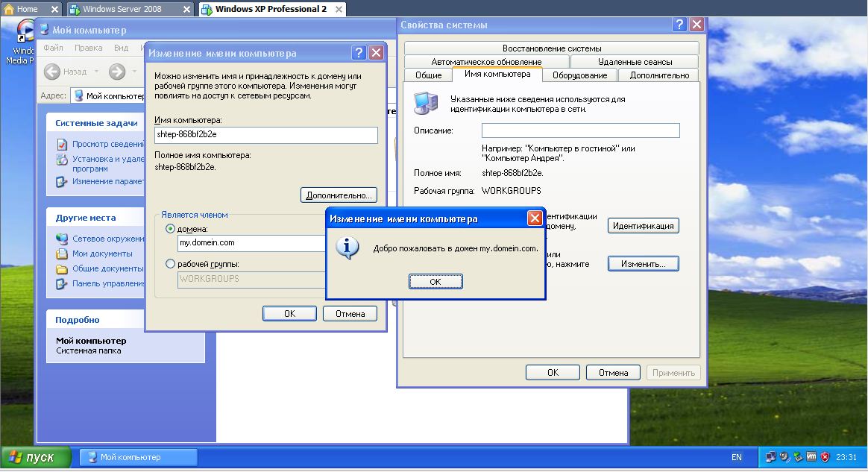Click the VMware tools tray icon

tap(811, 457)
